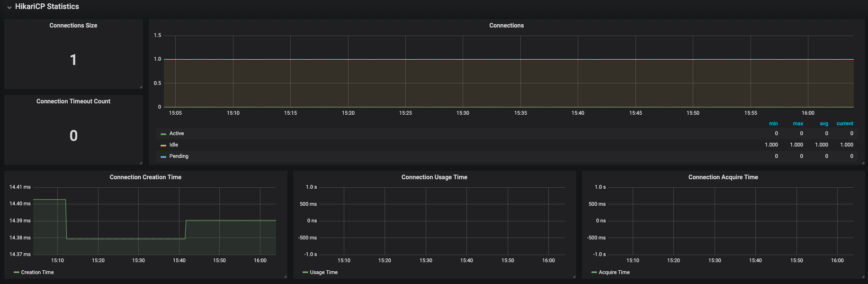Open Connection Usage Time panel title menu
This screenshot has width=868, height=284.
point(434,177)
